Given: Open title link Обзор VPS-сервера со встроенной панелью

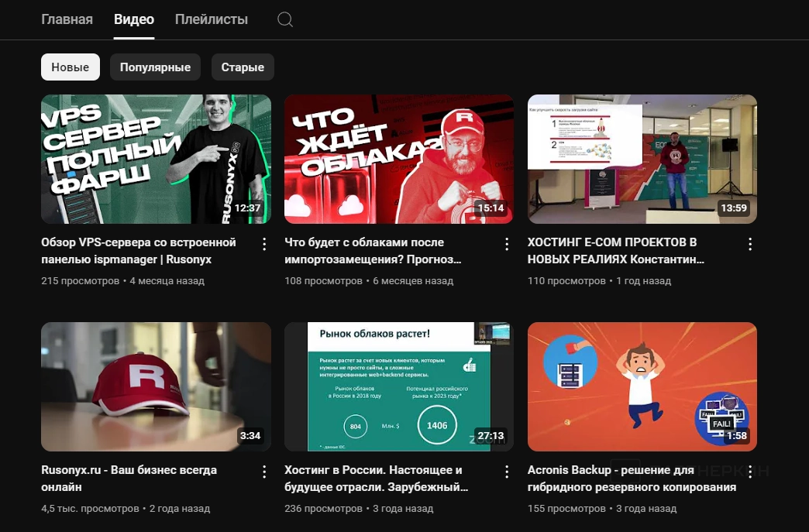Looking at the screenshot, I should [x=139, y=251].
